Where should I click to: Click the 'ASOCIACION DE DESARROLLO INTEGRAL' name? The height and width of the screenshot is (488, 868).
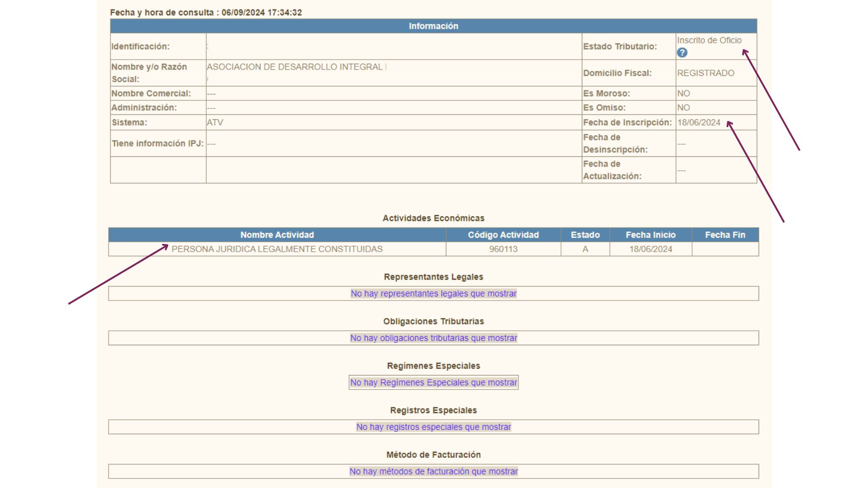296,67
